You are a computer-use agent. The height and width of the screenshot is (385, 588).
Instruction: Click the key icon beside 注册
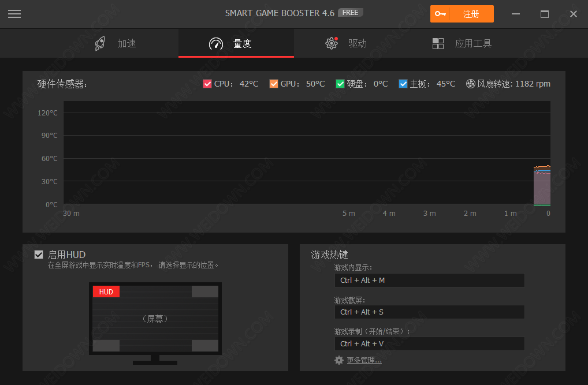coord(440,14)
